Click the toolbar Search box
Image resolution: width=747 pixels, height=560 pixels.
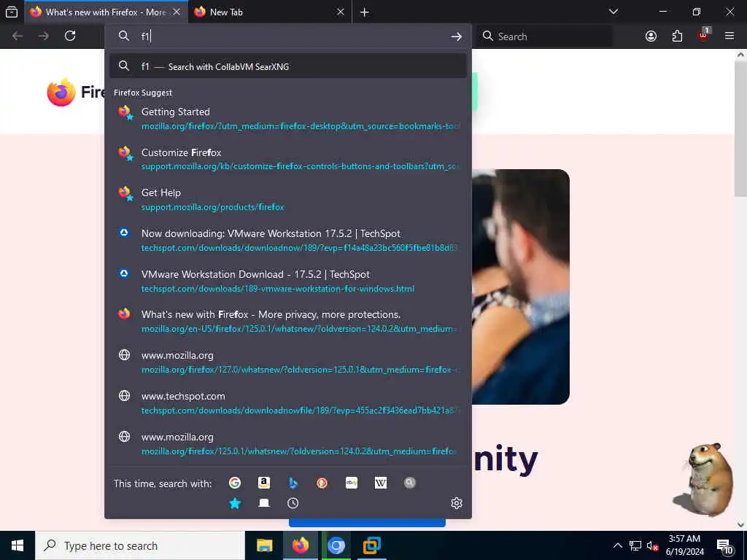tap(544, 36)
